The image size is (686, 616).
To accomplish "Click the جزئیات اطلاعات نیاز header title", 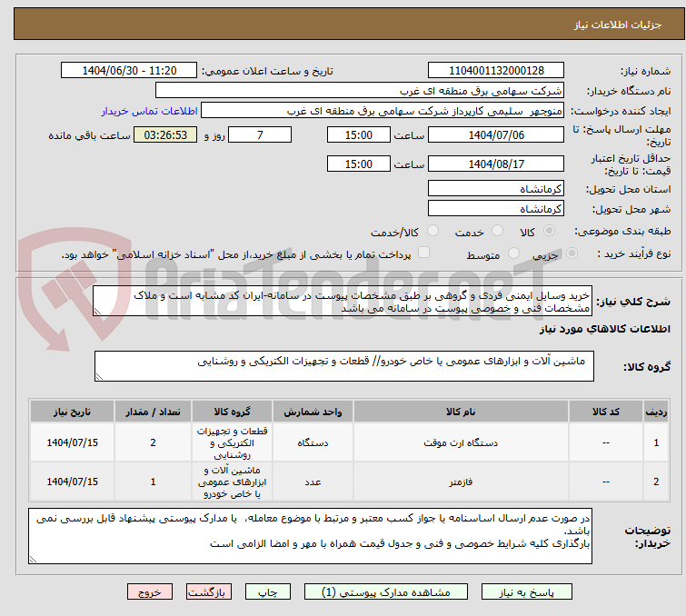I will [618, 25].
